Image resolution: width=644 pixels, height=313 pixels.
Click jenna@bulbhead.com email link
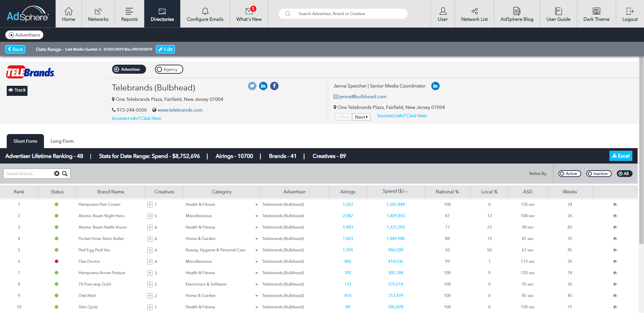point(363,97)
